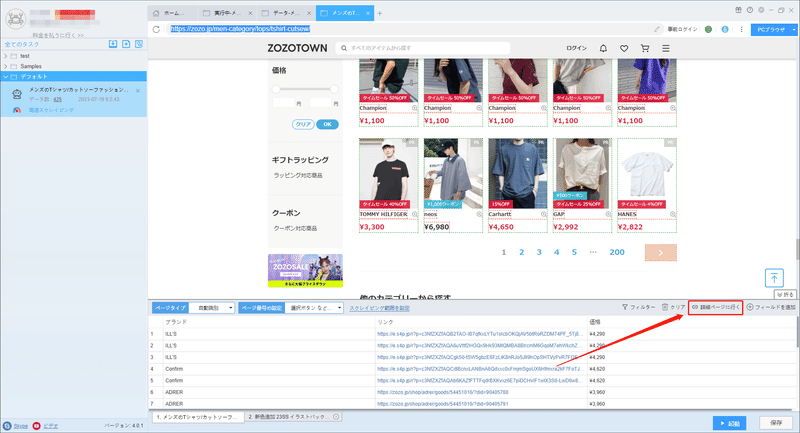Click the zoom icon on TOMMY HILFIGER item
This screenshot has height=433, width=800.
coord(415,215)
